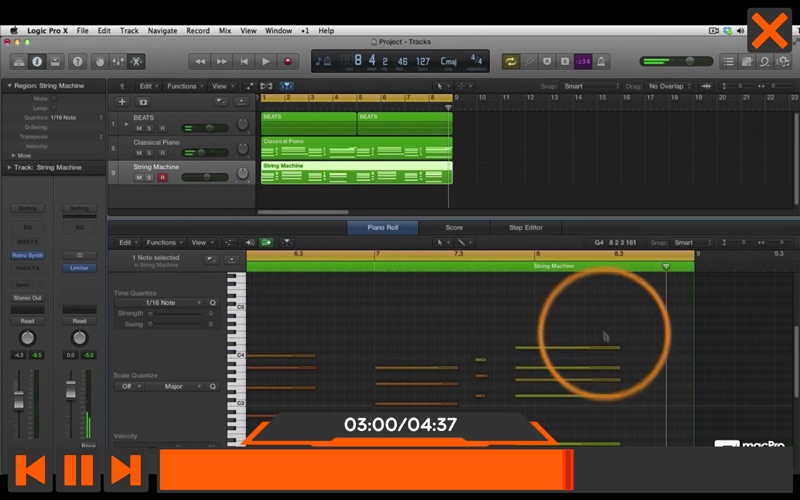Click the Scale Quantize Q button
Image resolution: width=800 pixels, height=500 pixels.
click(x=213, y=386)
